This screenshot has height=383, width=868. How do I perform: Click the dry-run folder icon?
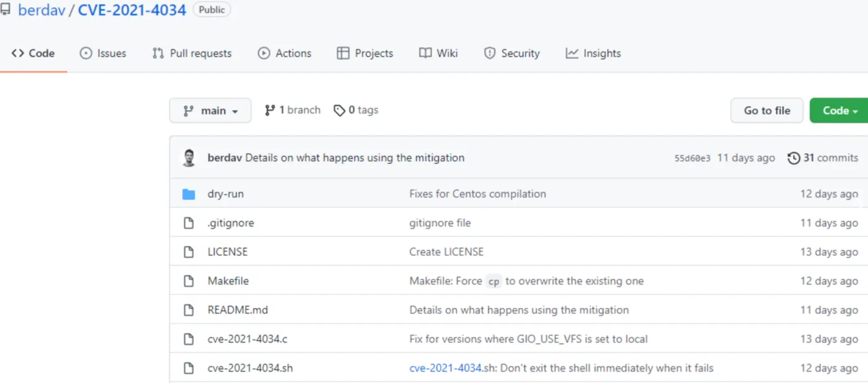tap(188, 194)
